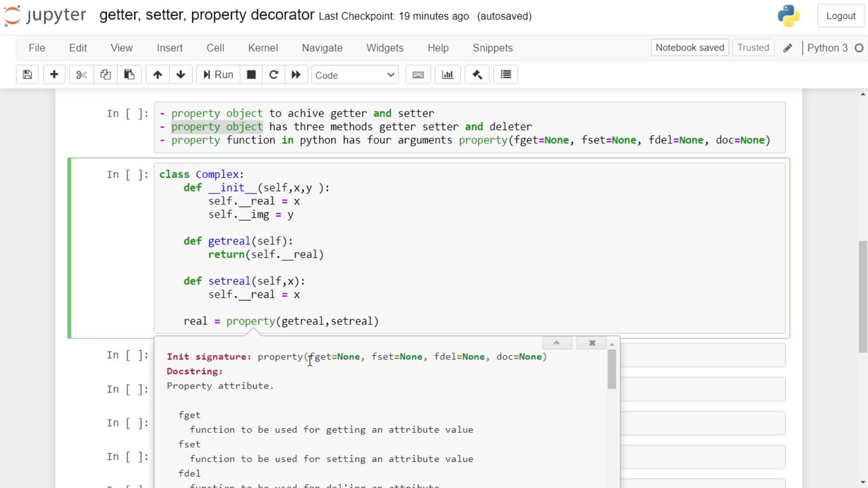Click the Trusted notebook indicator
Viewport: 868px width, 488px height.
[753, 47]
